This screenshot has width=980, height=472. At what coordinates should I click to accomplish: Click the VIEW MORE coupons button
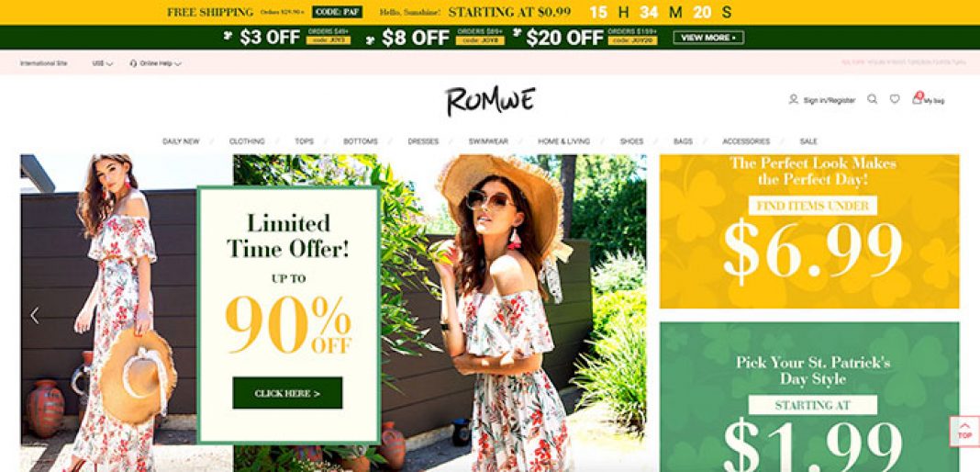tap(708, 38)
